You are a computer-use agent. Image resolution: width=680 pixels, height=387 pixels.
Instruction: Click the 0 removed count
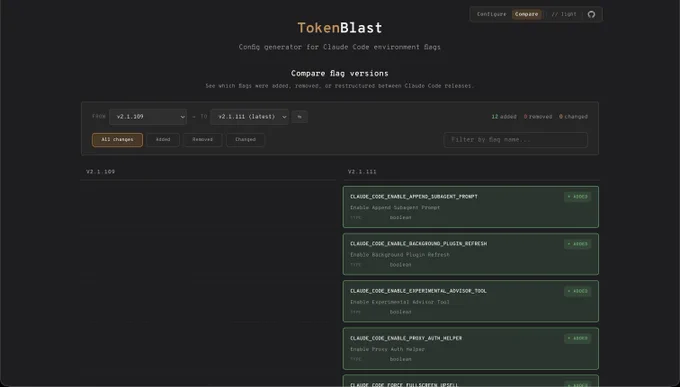(538, 117)
